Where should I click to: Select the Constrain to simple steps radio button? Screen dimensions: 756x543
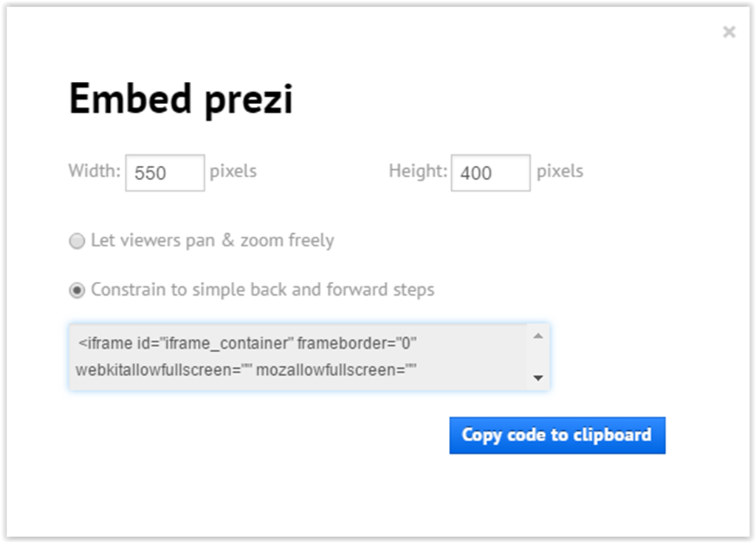[77, 291]
